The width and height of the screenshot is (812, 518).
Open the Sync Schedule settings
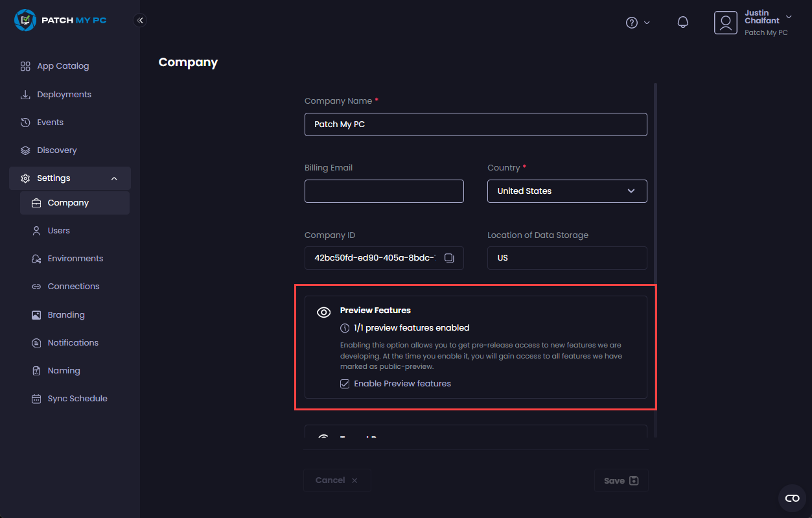click(77, 399)
